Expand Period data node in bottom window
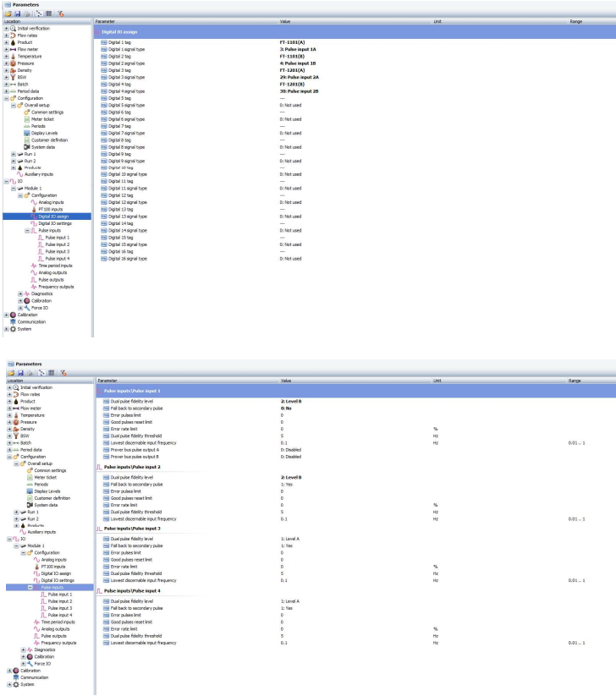The image size is (616, 696). (x=9, y=450)
